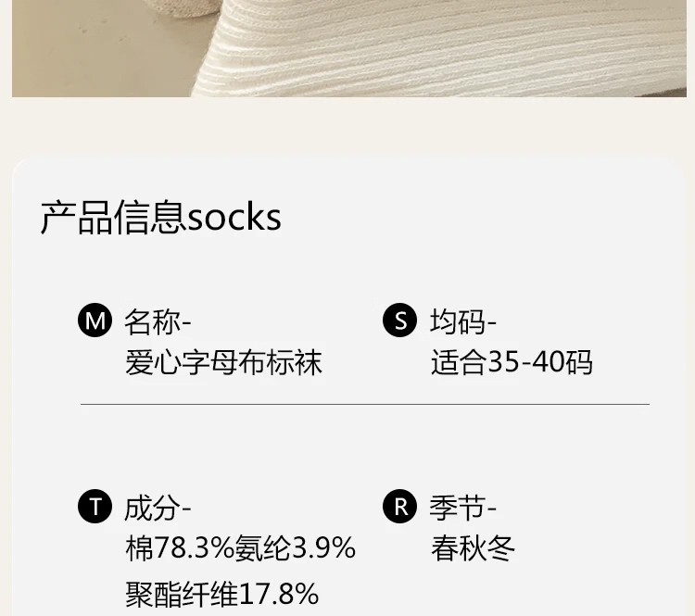Click the 春秋冬 season text

(x=473, y=548)
